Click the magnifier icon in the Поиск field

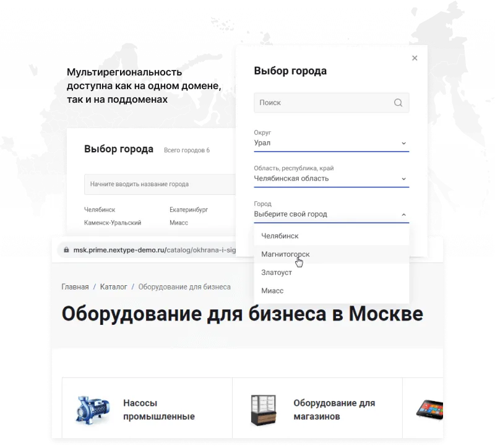click(x=398, y=103)
